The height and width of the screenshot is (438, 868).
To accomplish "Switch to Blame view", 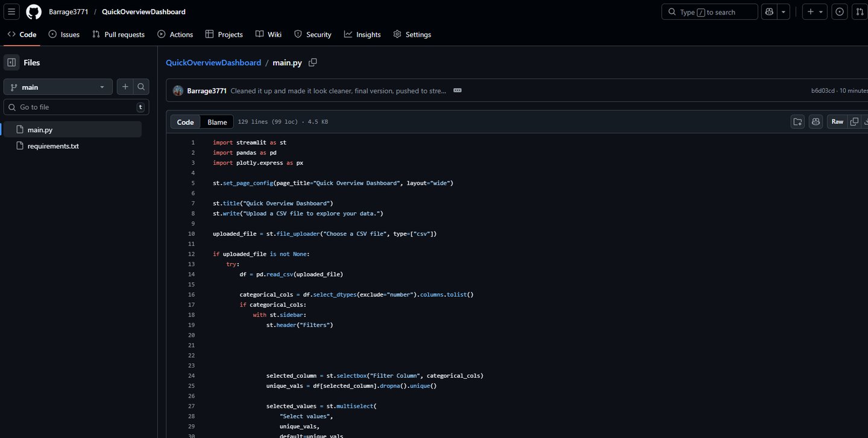I will (217, 122).
